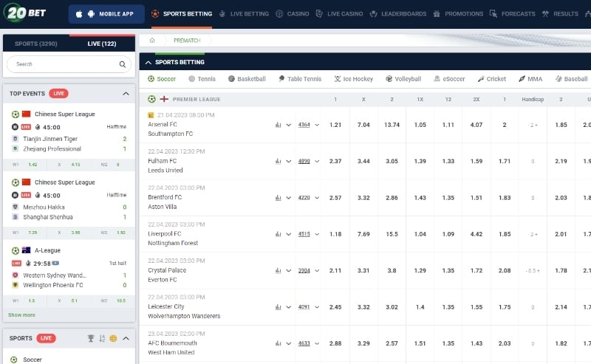Click the PREMATCH breadcrumb link
The height and width of the screenshot is (364, 591).
tap(187, 41)
